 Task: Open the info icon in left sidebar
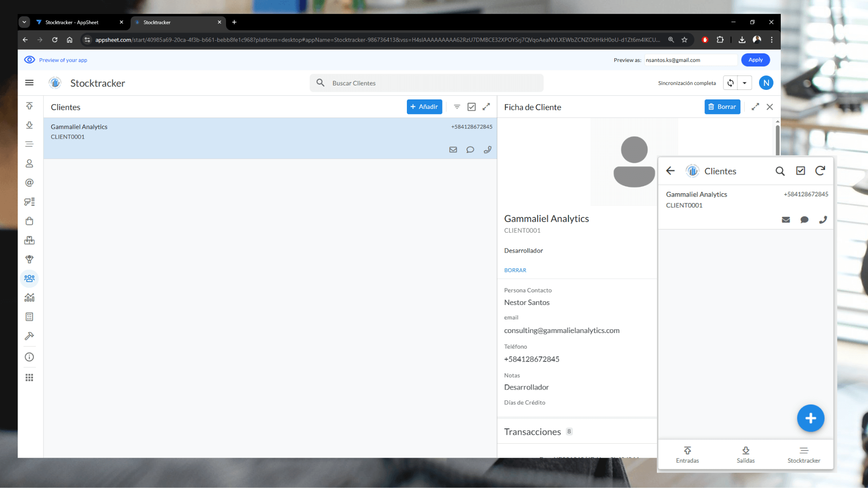[29, 357]
